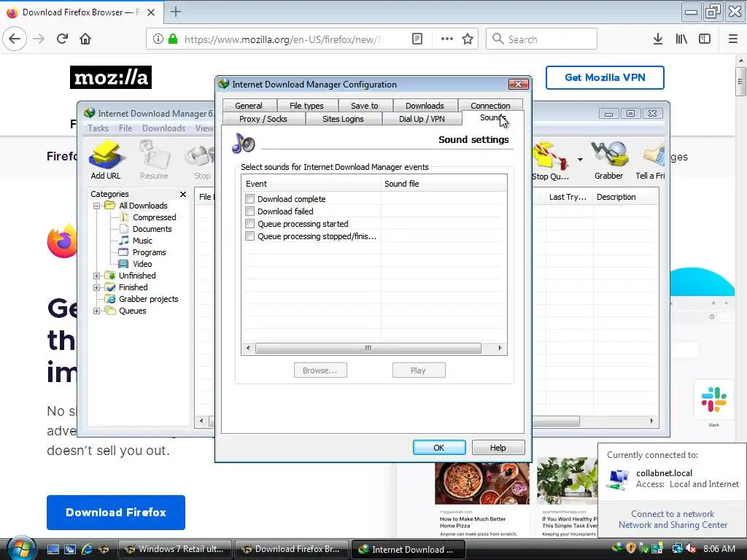The image size is (747, 560).
Task: Click the Tell a Friend toolbar icon
Action: pos(650,161)
